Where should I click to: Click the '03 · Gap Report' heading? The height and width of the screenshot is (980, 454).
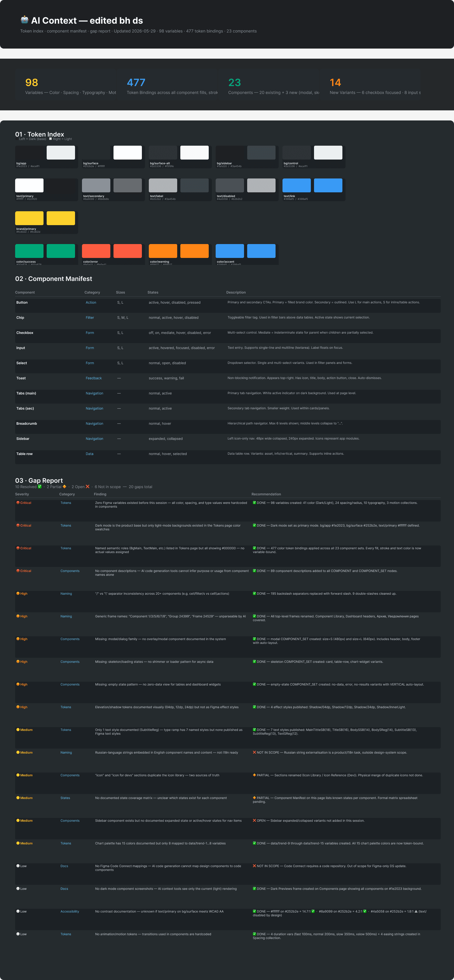pos(39,480)
